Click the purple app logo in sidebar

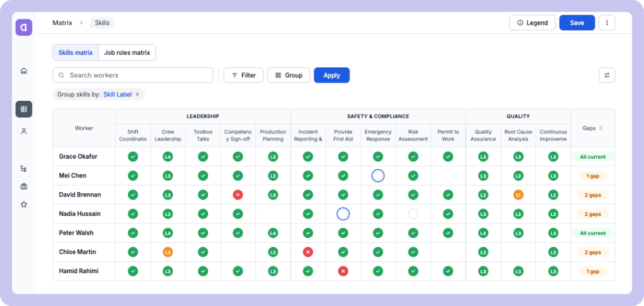click(x=24, y=28)
